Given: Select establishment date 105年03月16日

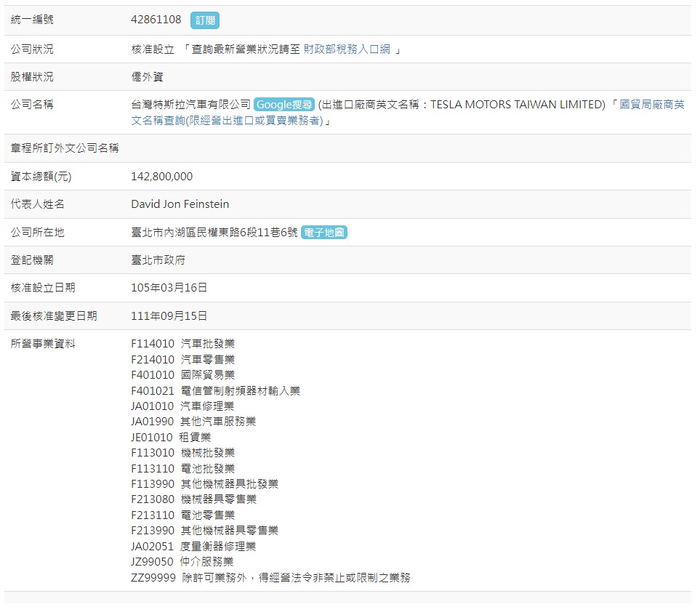Looking at the screenshot, I should point(169,288).
